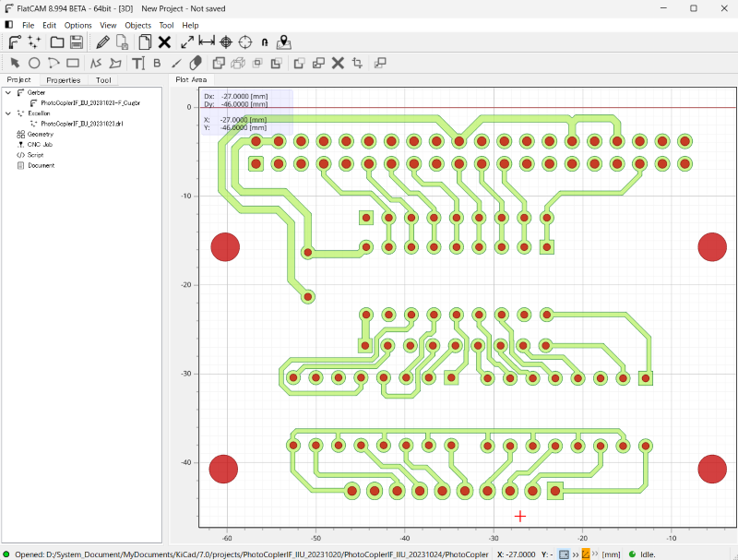Select the PhotoCoplerIF .drl Excellon file
Viewport: 738px width, 560px height.
pyautogui.click(x=82, y=123)
